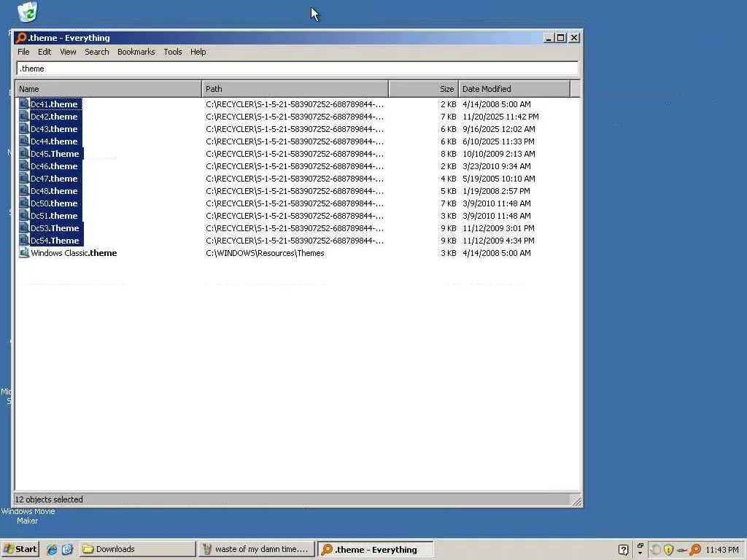Sort results by Date Modified header

pyautogui.click(x=514, y=89)
